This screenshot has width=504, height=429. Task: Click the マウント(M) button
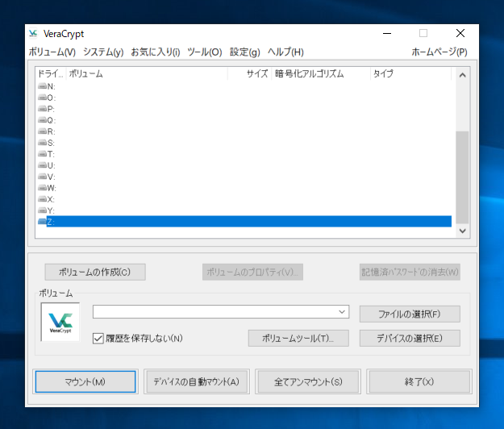85,381
